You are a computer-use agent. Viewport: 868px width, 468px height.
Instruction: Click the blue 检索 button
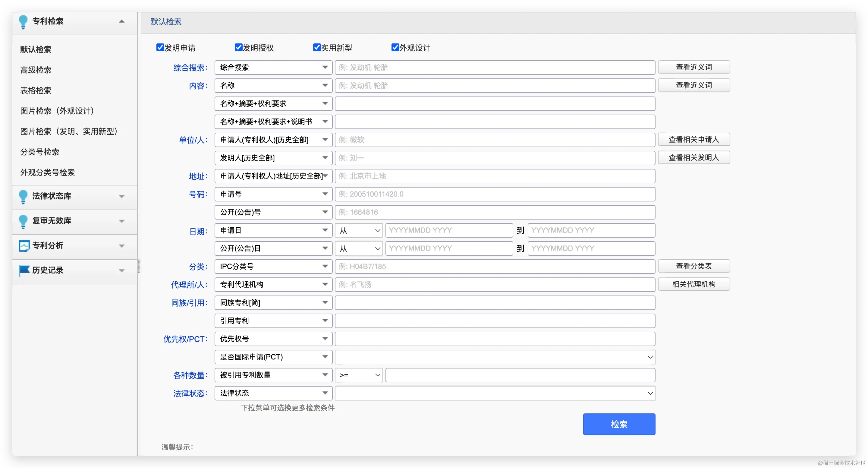(619, 424)
